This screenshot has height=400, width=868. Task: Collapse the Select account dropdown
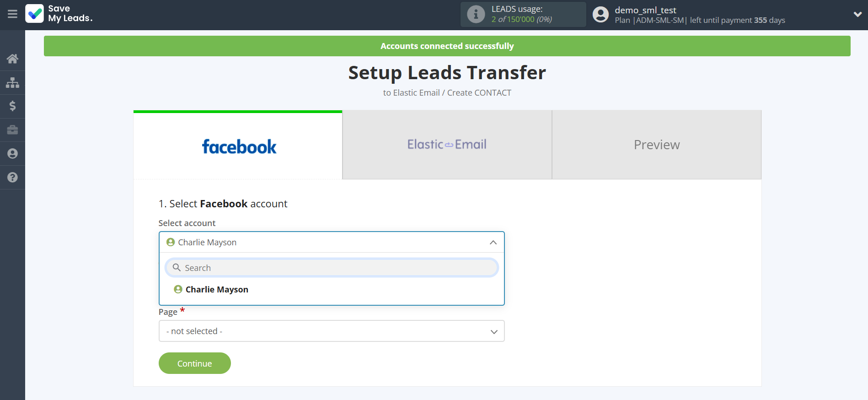pyautogui.click(x=493, y=242)
